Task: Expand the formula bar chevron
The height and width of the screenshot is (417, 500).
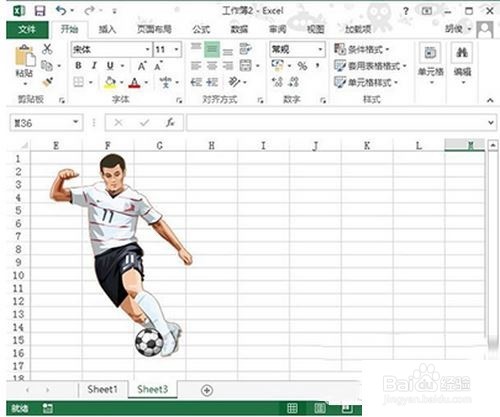Action: click(x=491, y=123)
